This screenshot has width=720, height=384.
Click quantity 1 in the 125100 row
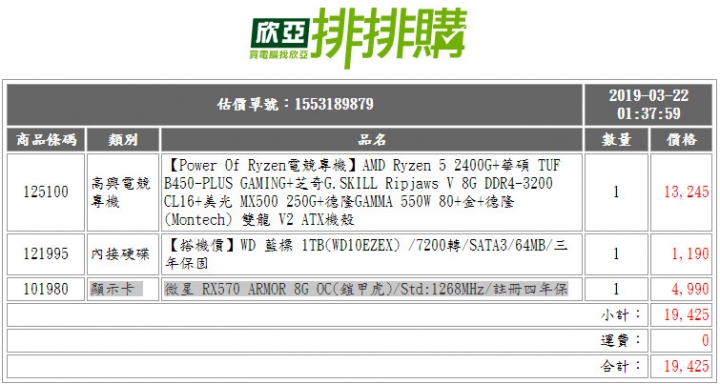point(616,192)
